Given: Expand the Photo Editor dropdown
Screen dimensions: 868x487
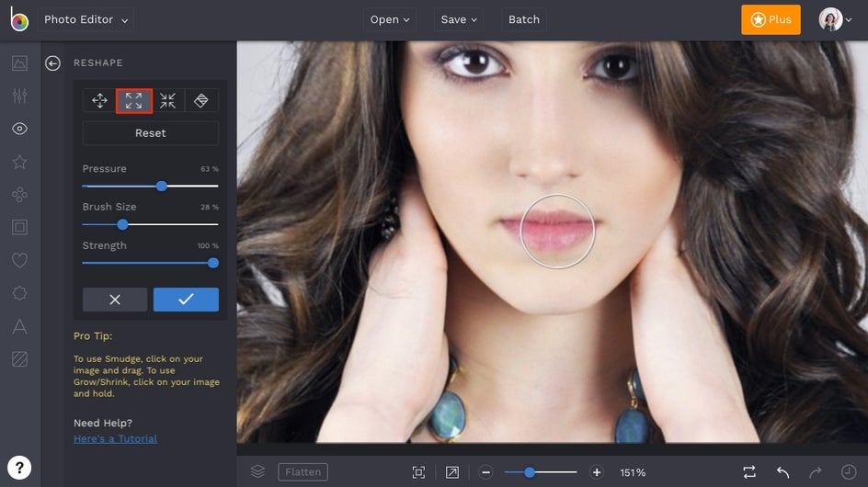Looking at the screenshot, I should pyautogui.click(x=87, y=19).
